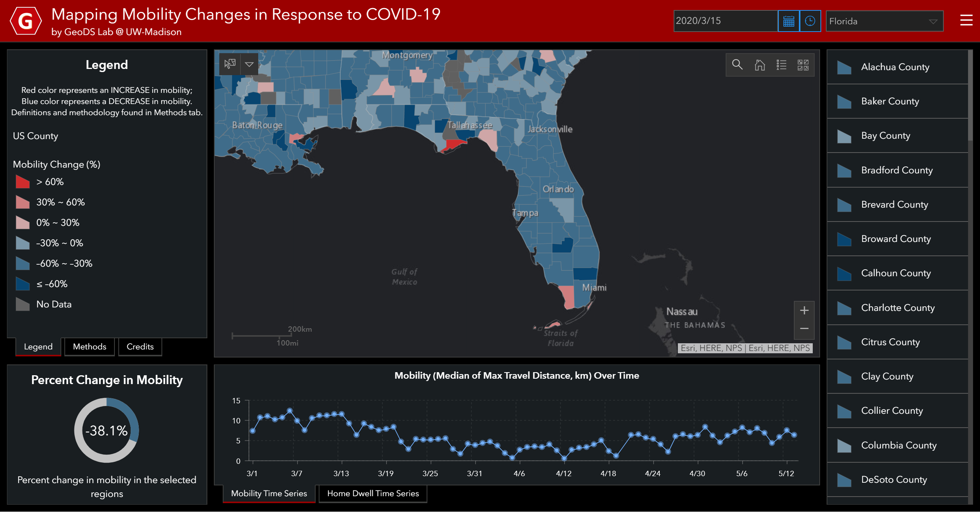This screenshot has height=512, width=980.
Task: Click the Bay County light blue flag icon
Action: [x=844, y=136]
